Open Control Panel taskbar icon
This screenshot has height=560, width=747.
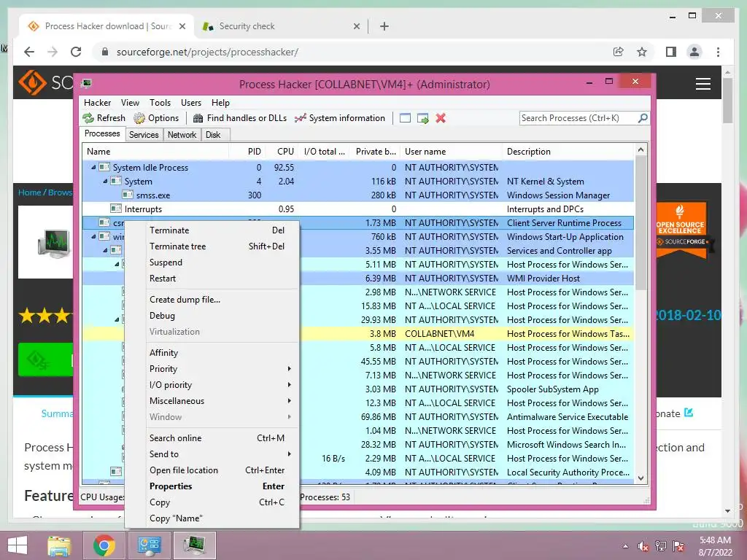point(149,545)
